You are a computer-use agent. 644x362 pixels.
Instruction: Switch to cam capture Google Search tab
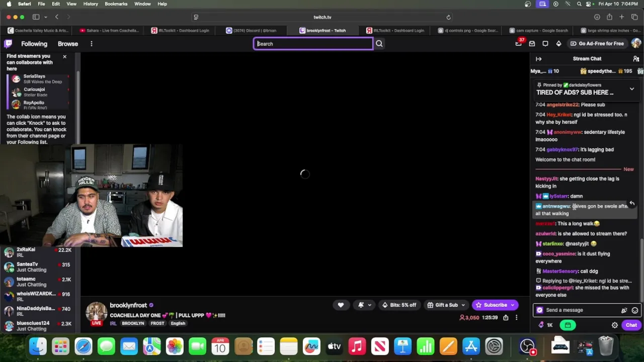539,31
